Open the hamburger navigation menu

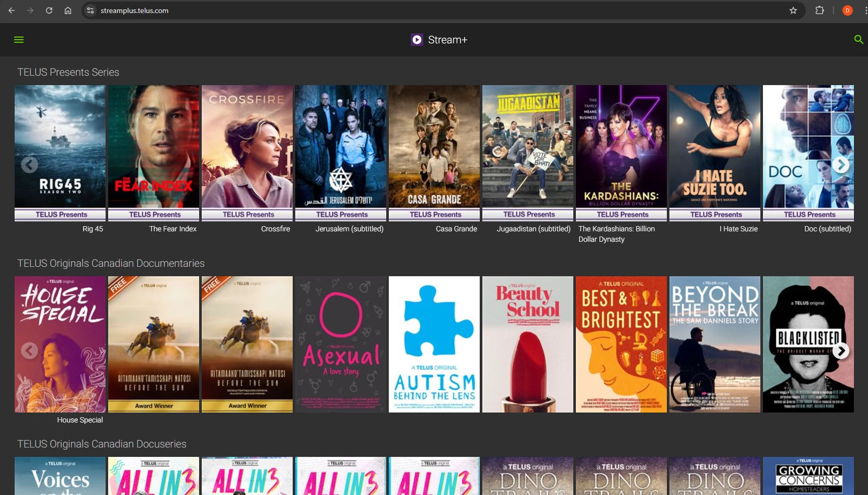coord(19,40)
